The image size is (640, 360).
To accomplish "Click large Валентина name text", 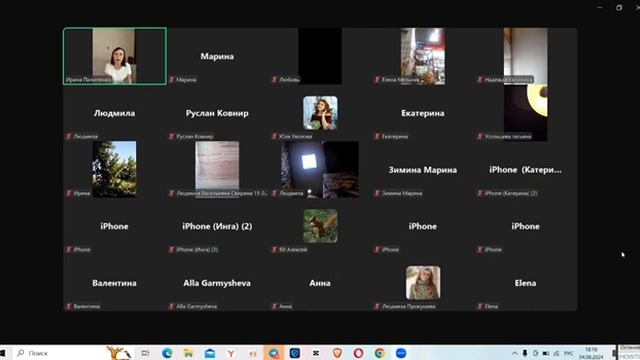I will pos(114,283).
